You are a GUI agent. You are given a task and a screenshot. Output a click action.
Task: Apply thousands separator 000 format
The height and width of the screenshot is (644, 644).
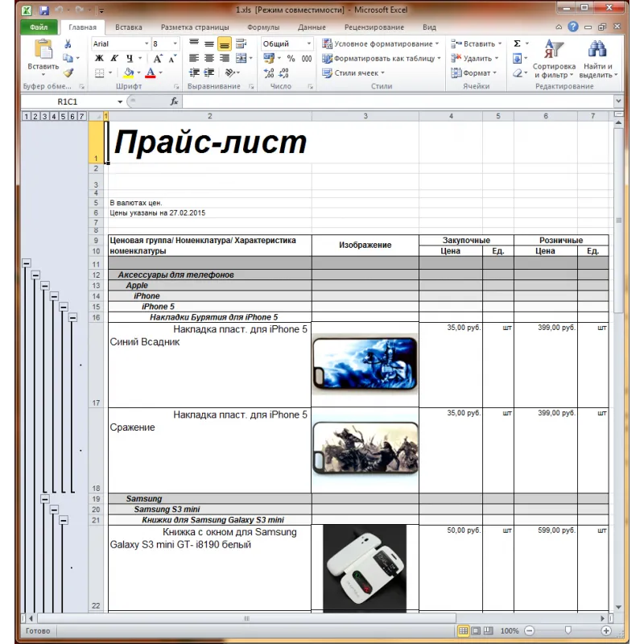[307, 58]
